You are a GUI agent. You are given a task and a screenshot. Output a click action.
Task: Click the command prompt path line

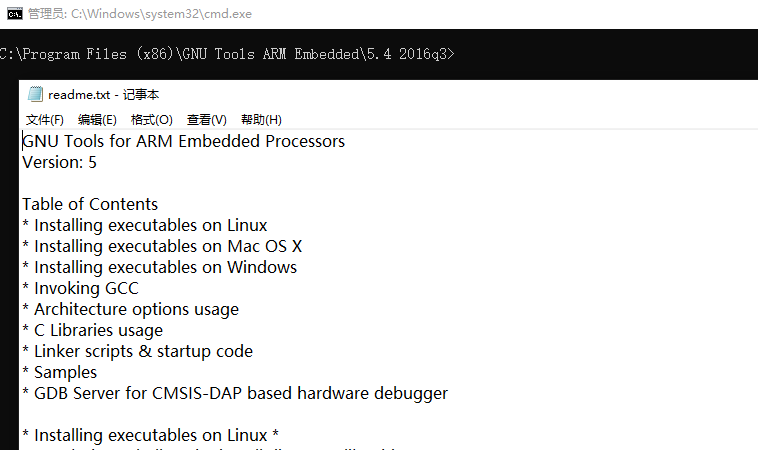point(227,54)
